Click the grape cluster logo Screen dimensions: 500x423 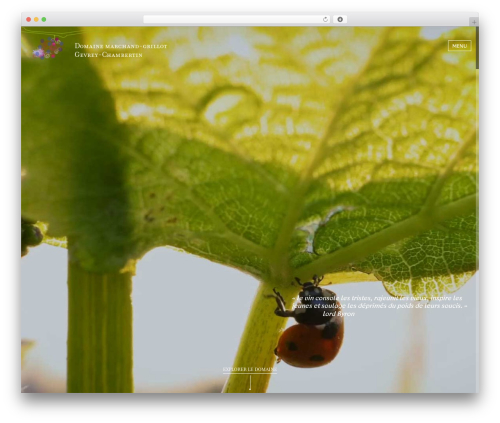48,48
